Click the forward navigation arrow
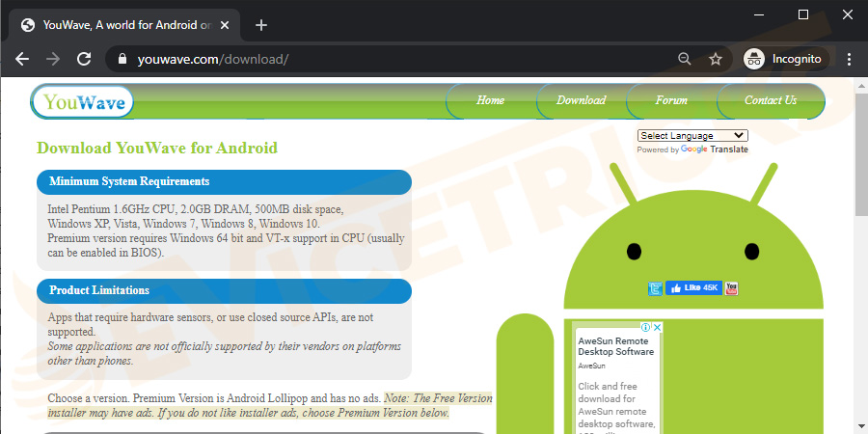Viewport: 868px width, 434px height. (x=53, y=59)
